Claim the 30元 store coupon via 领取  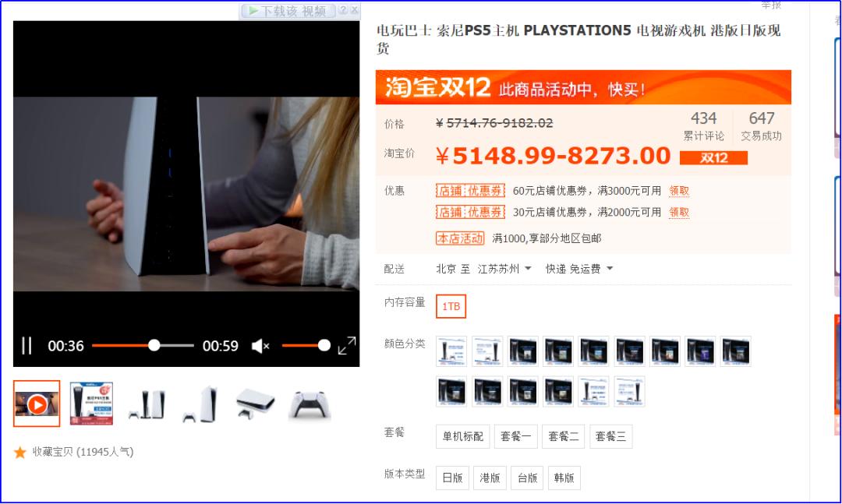pyautogui.click(x=679, y=213)
